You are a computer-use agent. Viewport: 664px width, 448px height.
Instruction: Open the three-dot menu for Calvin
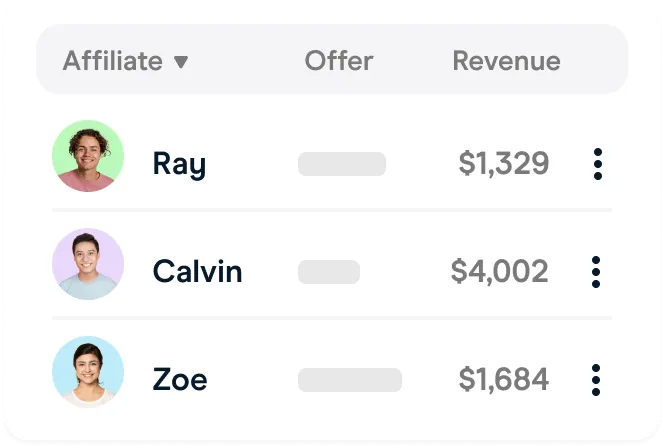point(597,271)
